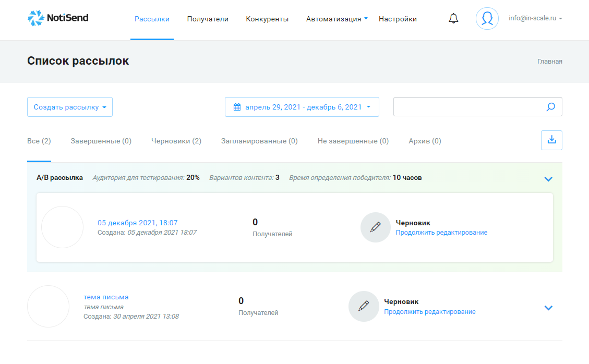Collapse the A/B рассылка chevron
589x364 pixels.
click(x=548, y=179)
